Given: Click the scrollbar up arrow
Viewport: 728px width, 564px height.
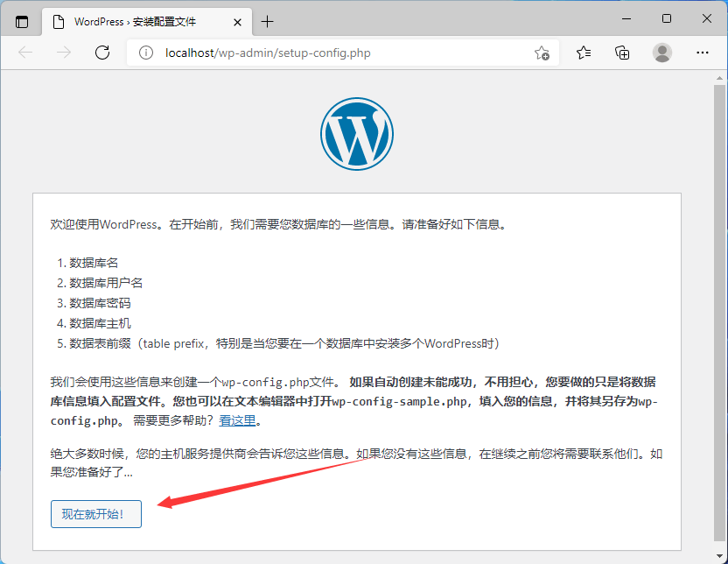Looking at the screenshot, I should pos(719,78).
